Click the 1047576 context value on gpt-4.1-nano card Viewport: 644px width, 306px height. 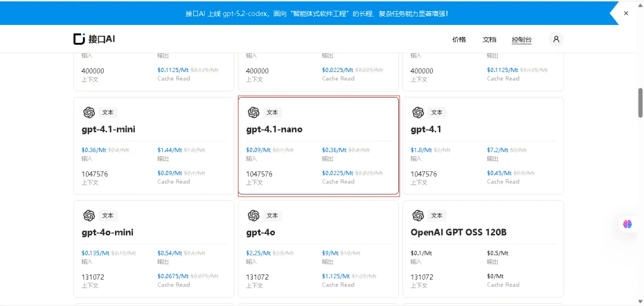coord(259,174)
